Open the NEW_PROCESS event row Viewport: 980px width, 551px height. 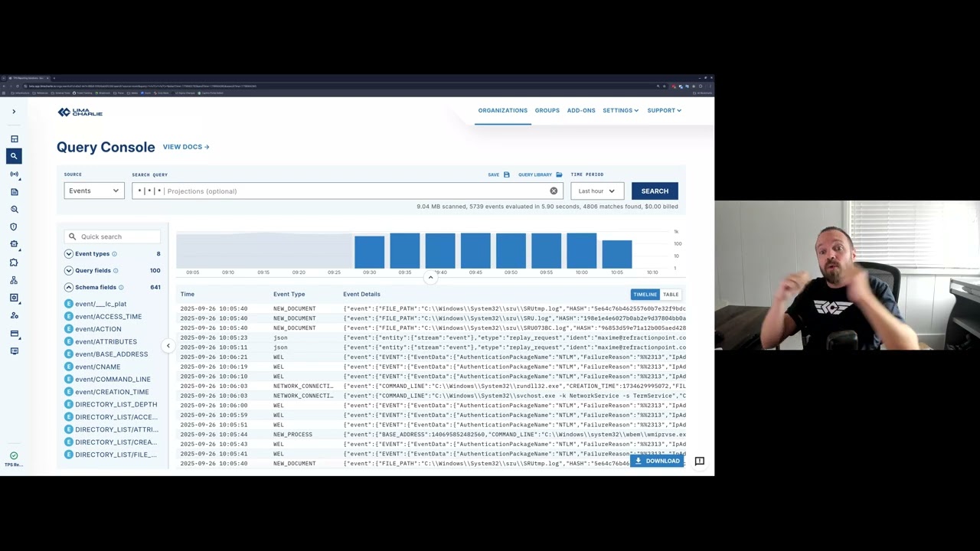point(433,435)
